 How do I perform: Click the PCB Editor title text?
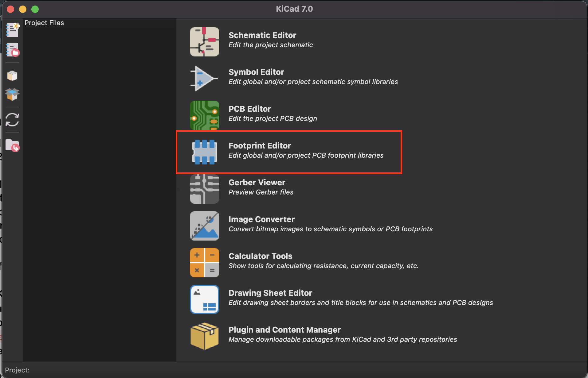[250, 109]
